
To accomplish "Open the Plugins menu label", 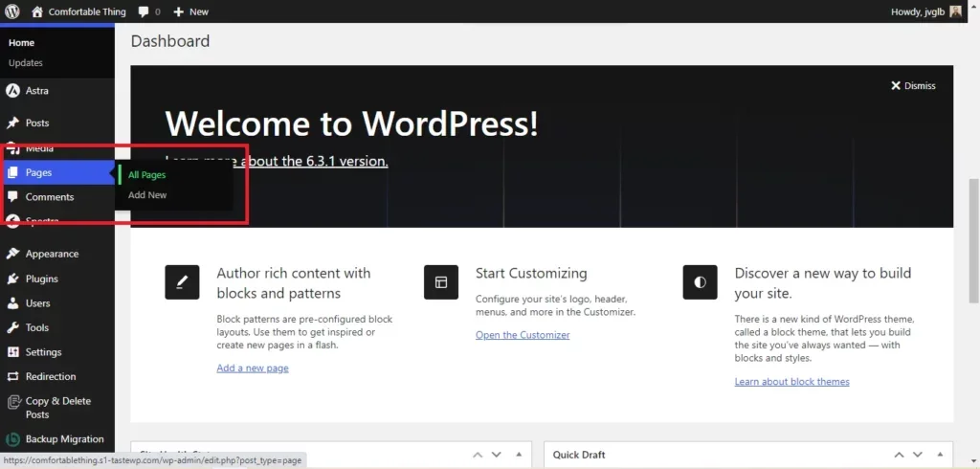I will click(42, 279).
